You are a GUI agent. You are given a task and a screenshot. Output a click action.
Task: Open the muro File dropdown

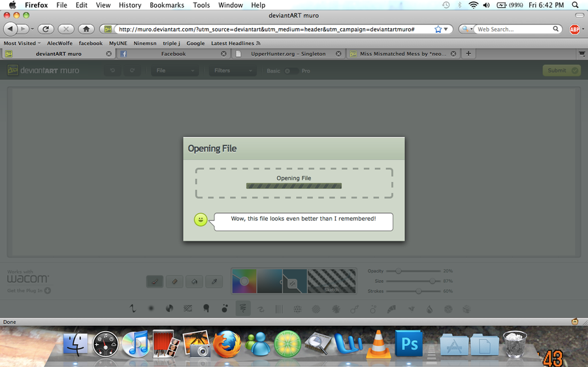[x=174, y=71]
